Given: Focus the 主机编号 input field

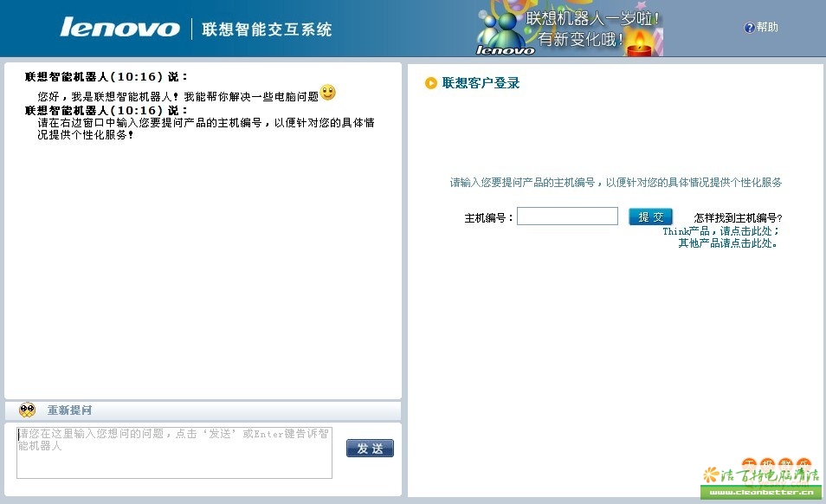Looking at the screenshot, I should [567, 216].
